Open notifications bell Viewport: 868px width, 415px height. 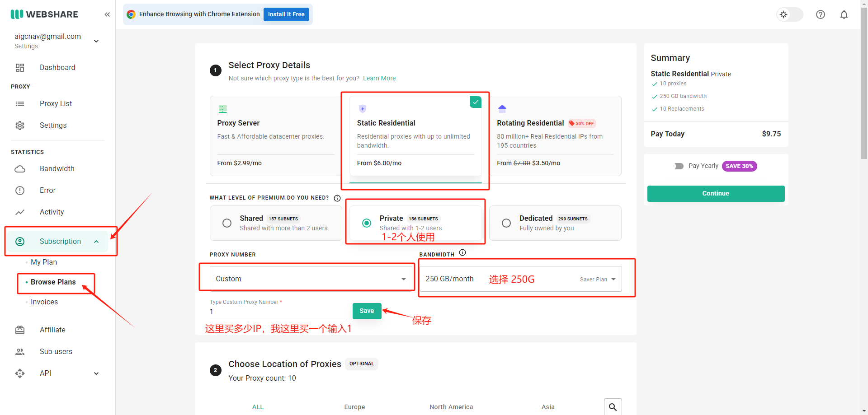pos(844,14)
